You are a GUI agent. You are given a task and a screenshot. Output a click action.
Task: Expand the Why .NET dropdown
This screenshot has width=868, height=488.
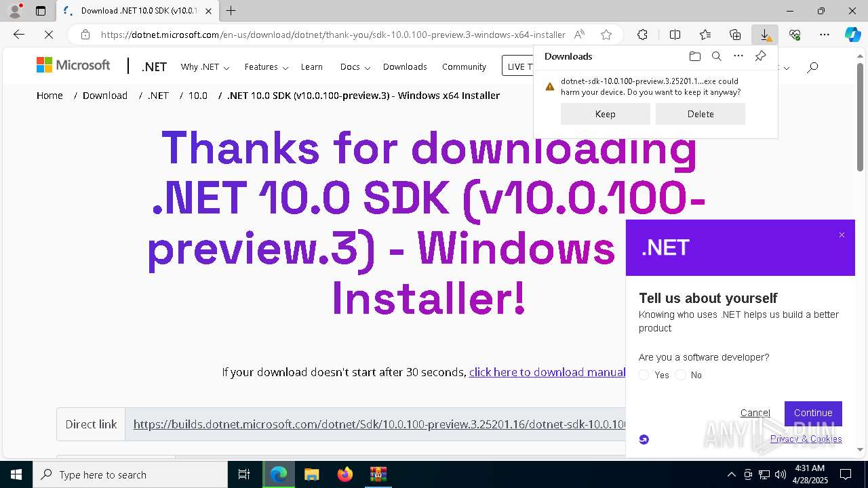pyautogui.click(x=205, y=67)
